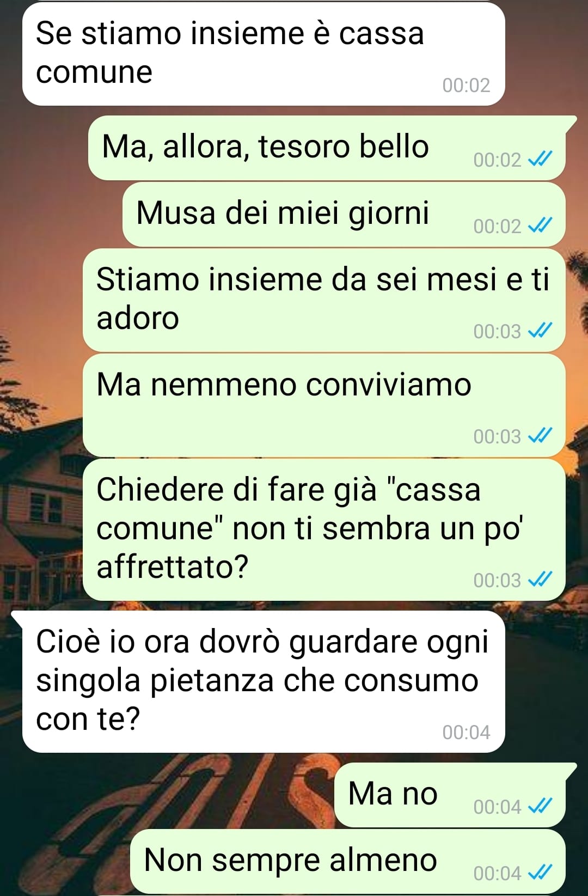588x896 pixels.
Task: Tap the read ticks on 'Ma nemmeno conviviamo'
Action: point(540,436)
